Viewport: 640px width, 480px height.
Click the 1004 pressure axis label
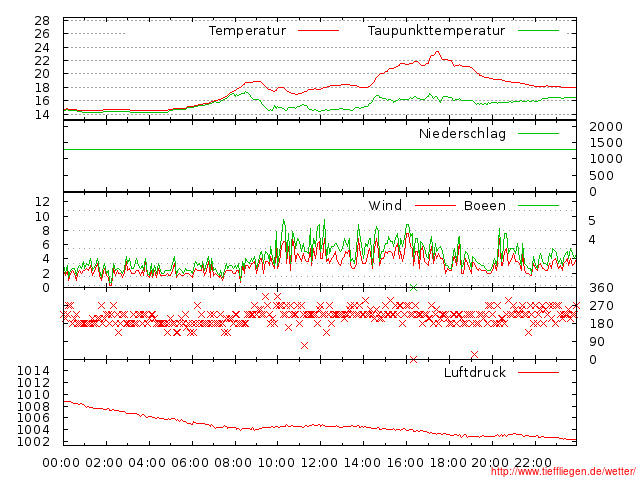tap(33, 430)
